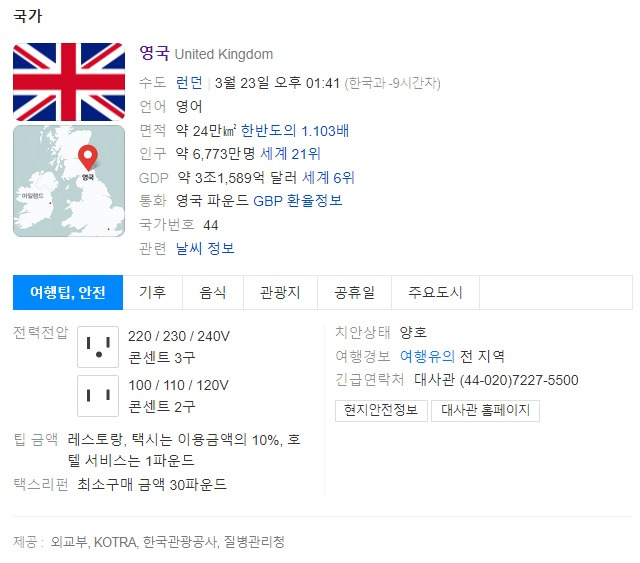The height and width of the screenshot is (563, 640).
Task: Click the United Kingdom flag image
Action: pyautogui.click(x=69, y=82)
